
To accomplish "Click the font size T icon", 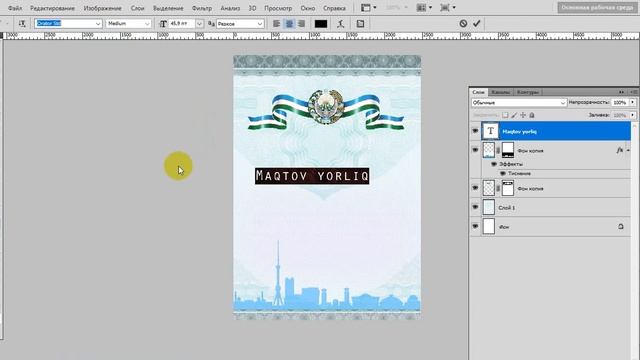I will 163,24.
